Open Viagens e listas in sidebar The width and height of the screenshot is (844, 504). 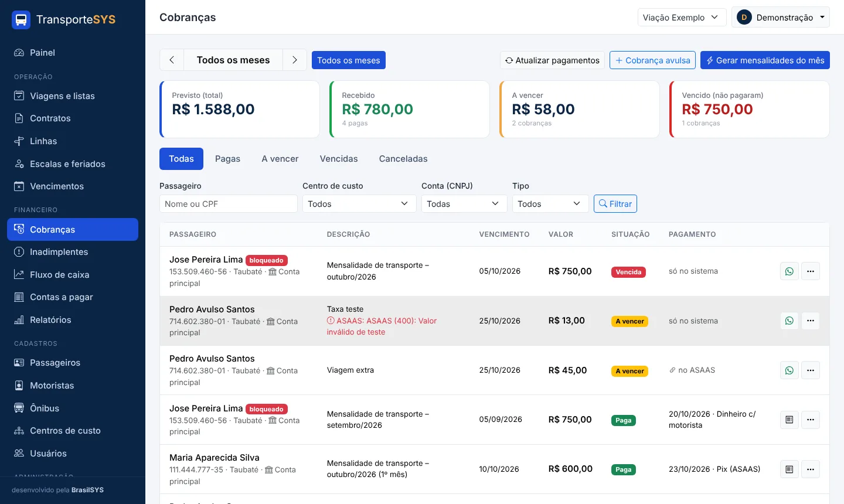point(73,96)
